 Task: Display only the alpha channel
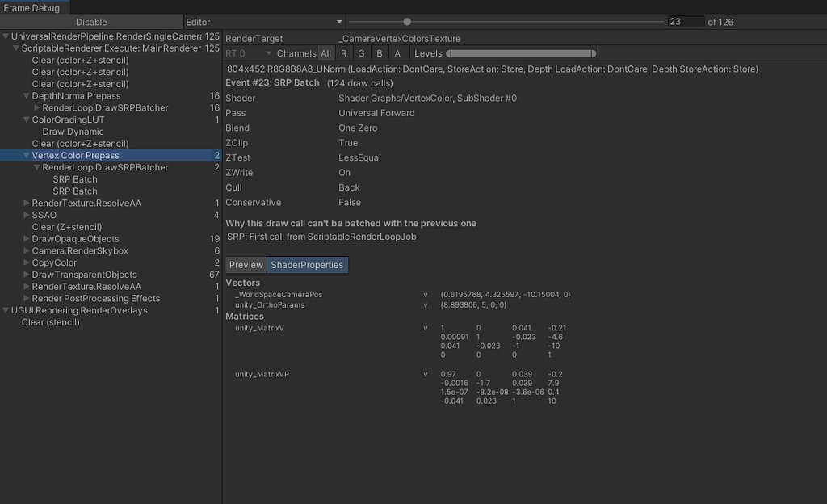pyautogui.click(x=398, y=52)
